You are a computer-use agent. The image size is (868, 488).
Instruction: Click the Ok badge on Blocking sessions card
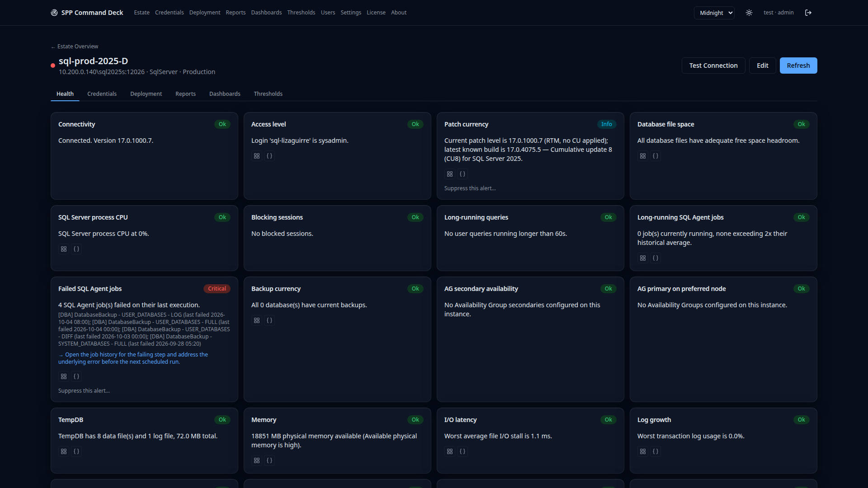(415, 217)
